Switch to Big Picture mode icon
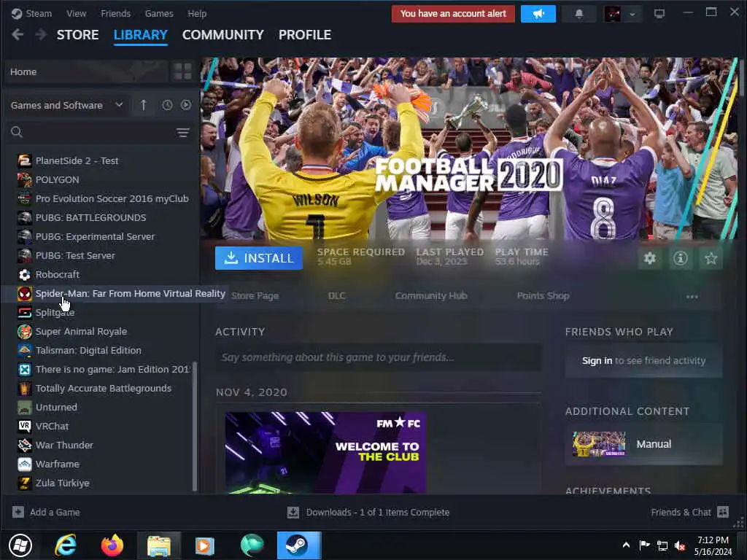The image size is (747, 560). tap(659, 14)
